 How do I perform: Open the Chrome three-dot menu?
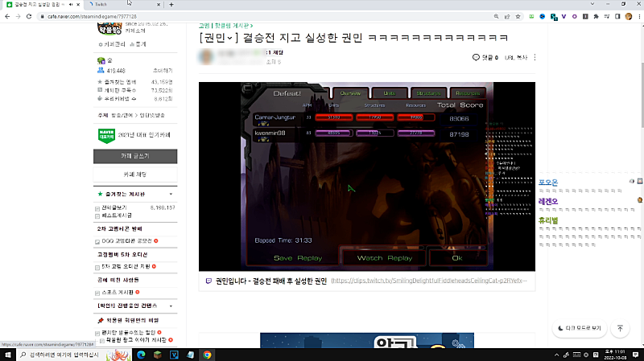pyautogui.click(x=639, y=16)
